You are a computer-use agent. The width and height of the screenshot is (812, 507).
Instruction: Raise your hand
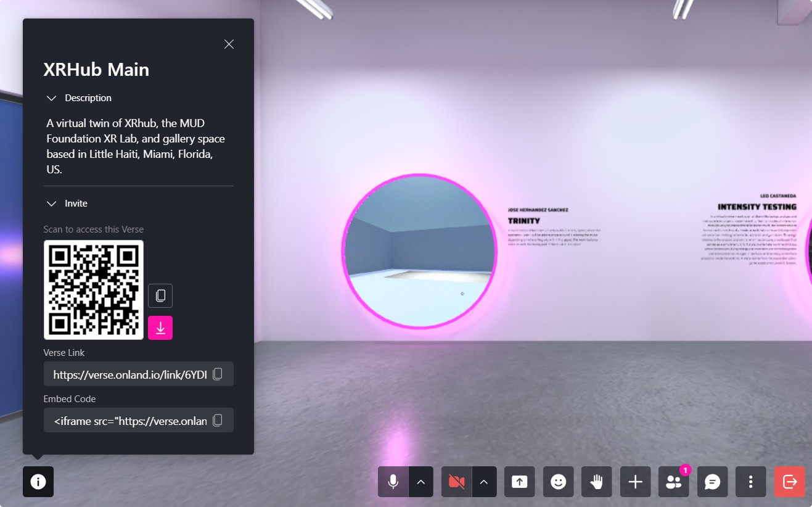tap(596, 482)
